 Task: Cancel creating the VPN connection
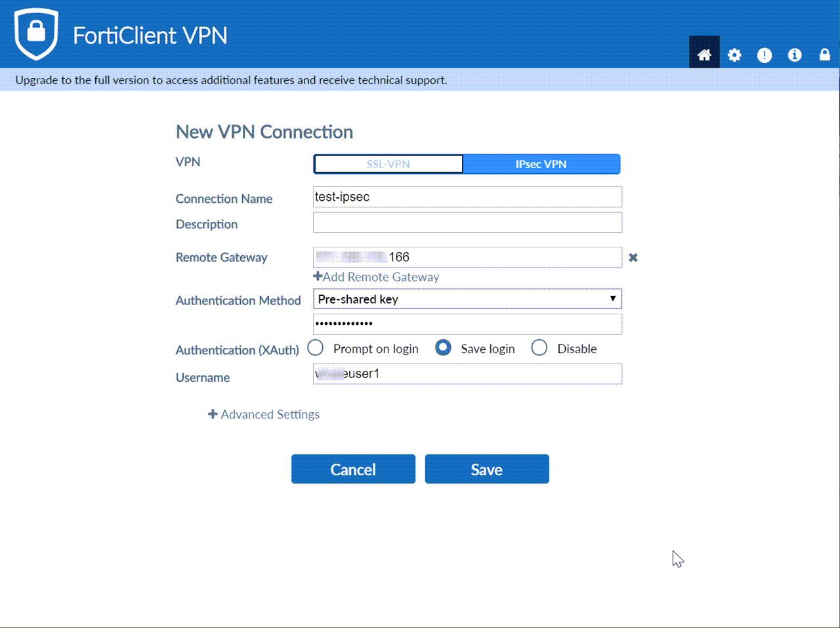[353, 469]
